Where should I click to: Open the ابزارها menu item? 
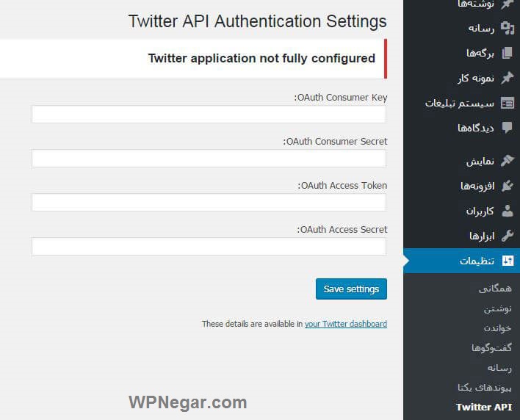pos(482,236)
